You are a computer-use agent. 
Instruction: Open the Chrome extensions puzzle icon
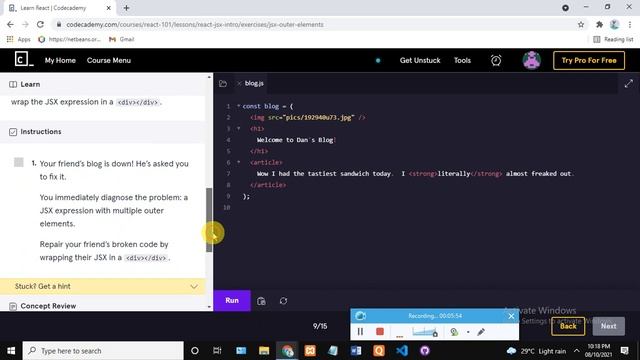click(599, 24)
